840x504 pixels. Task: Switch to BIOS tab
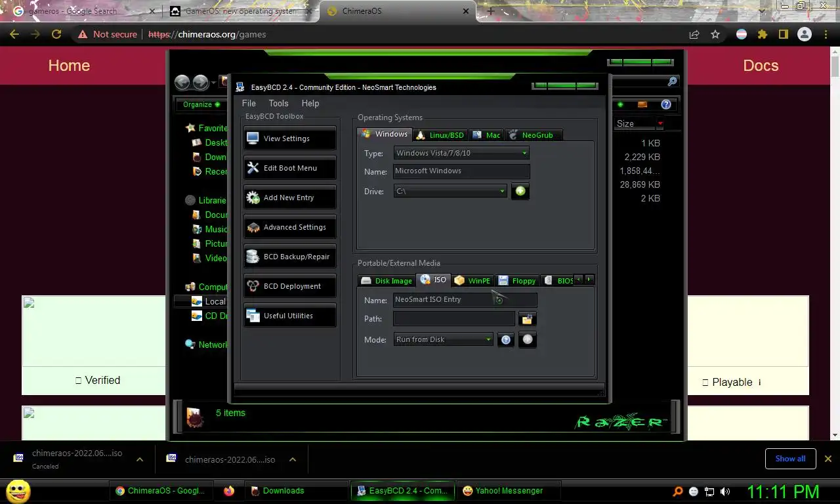pyautogui.click(x=558, y=281)
